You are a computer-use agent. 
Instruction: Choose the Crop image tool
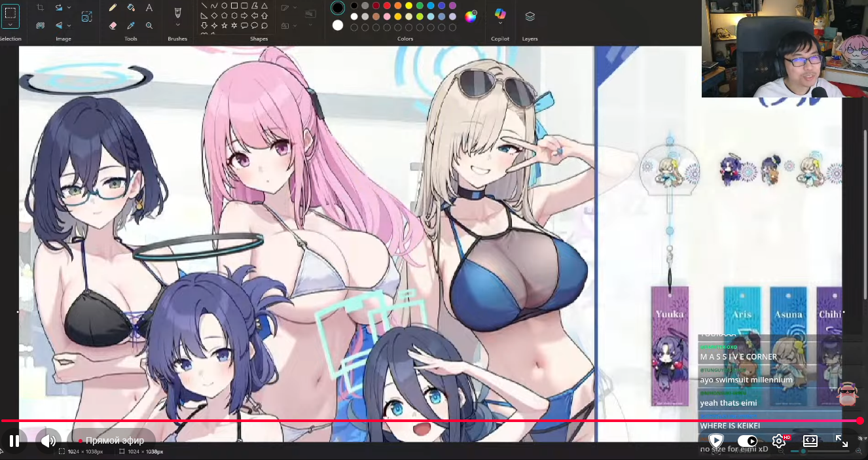click(41, 8)
